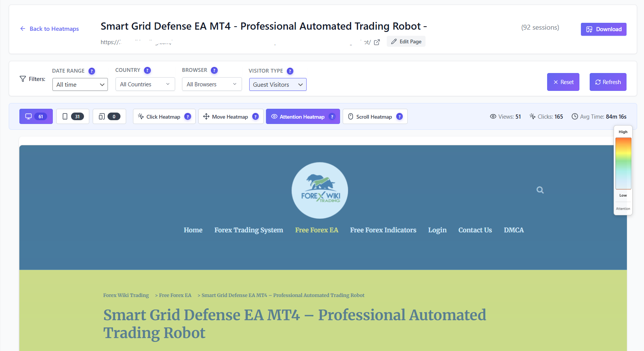
Task: Click the 'High' legend label
Action: pyautogui.click(x=623, y=132)
